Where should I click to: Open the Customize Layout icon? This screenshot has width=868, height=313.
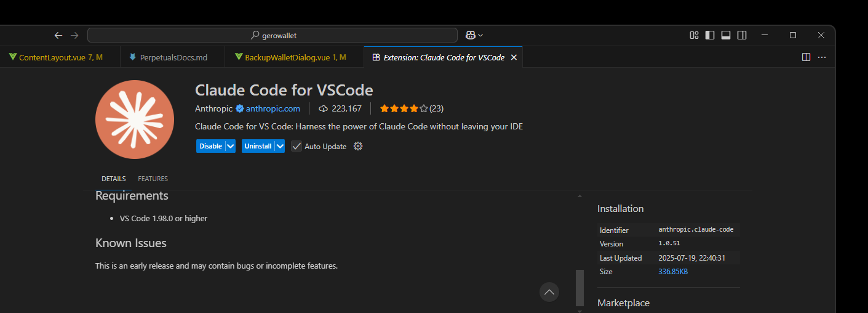click(694, 35)
